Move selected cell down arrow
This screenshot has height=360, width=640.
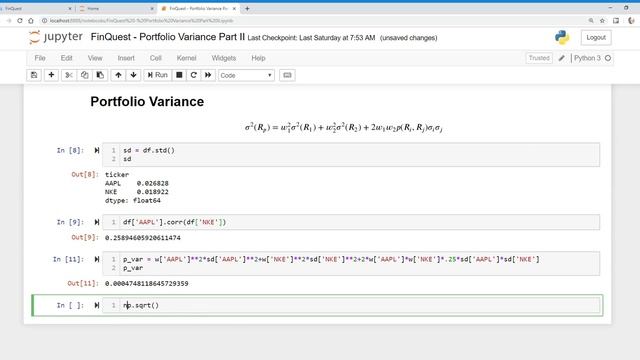[133, 75]
